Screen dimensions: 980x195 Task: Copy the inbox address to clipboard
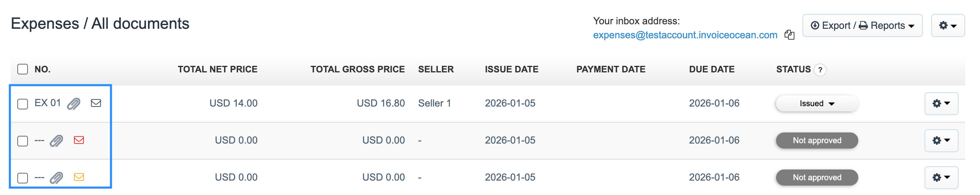pos(789,35)
